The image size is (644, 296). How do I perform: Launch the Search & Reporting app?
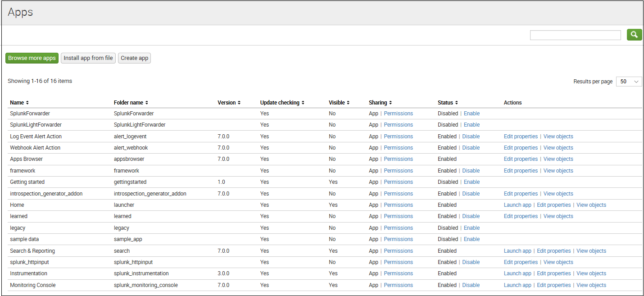coord(517,251)
